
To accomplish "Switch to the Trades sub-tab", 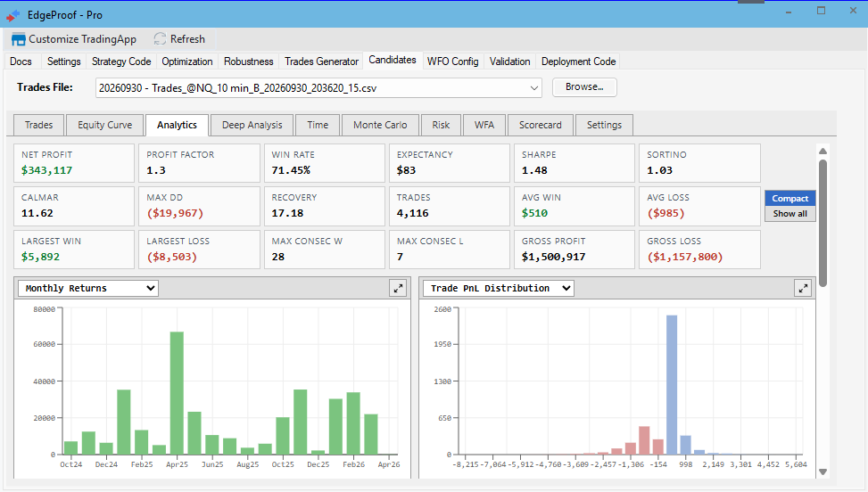I will pyautogui.click(x=38, y=125).
